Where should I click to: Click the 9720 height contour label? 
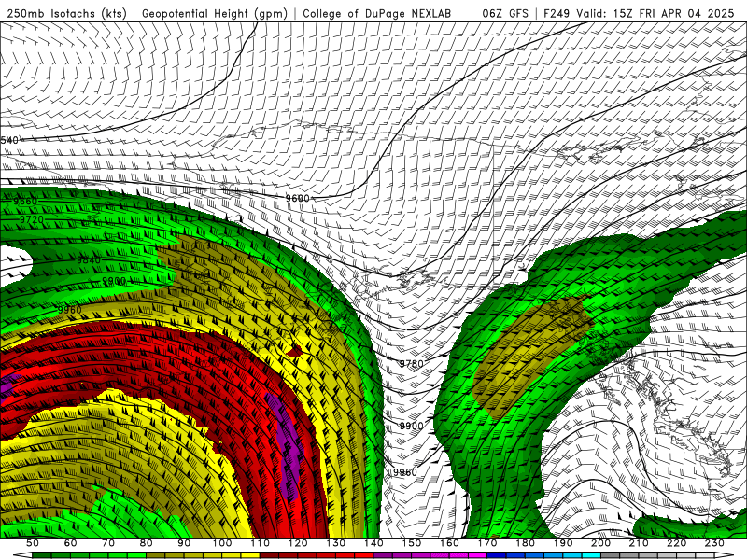[32, 219]
